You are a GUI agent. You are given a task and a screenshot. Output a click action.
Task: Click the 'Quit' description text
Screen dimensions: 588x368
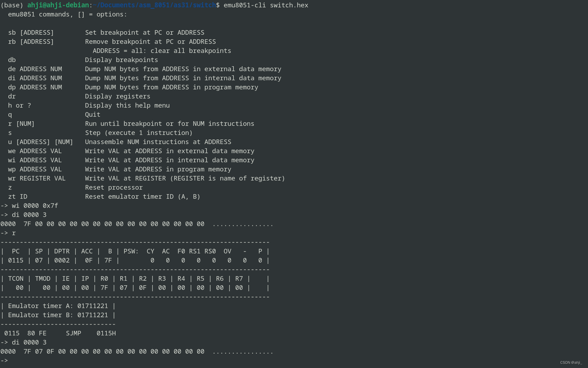point(93,115)
